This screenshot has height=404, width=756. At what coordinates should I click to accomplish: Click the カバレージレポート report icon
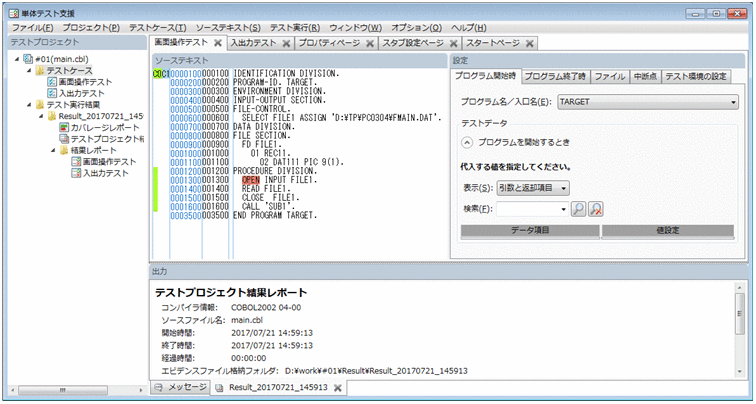point(64,128)
